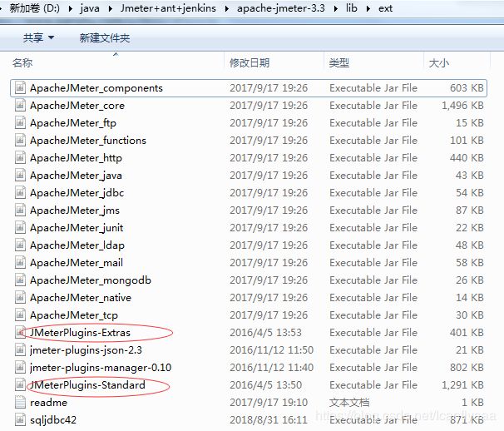Select the ApacheJMeter_core file name

pos(77,106)
